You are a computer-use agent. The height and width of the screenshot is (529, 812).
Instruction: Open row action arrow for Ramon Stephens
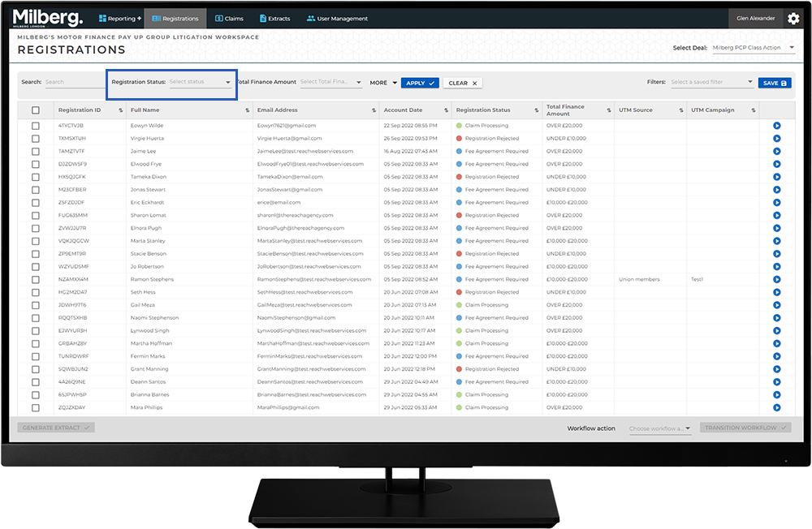coord(776,279)
